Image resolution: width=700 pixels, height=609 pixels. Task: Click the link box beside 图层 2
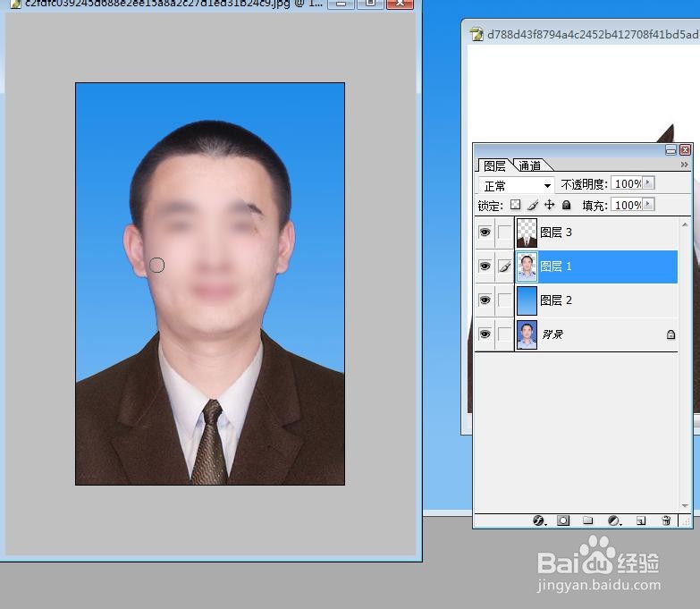[505, 300]
